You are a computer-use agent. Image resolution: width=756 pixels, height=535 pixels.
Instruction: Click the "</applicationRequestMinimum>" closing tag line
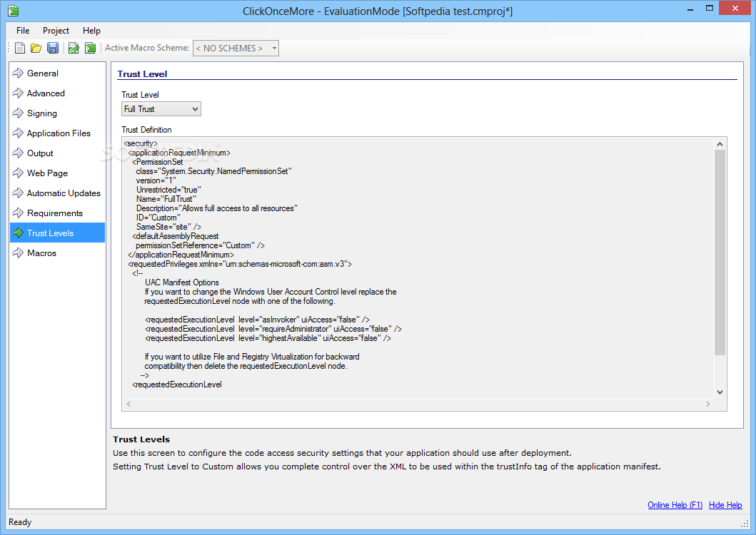[181, 255]
